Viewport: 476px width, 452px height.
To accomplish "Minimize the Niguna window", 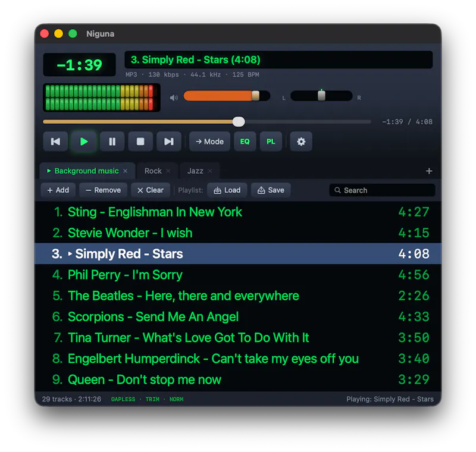I will (58, 34).
